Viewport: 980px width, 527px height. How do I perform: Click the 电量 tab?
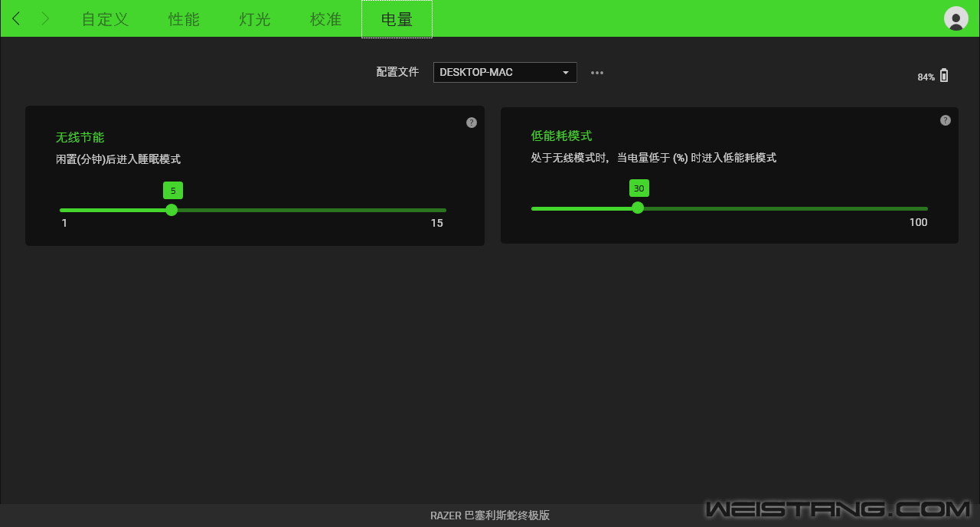[x=397, y=19]
